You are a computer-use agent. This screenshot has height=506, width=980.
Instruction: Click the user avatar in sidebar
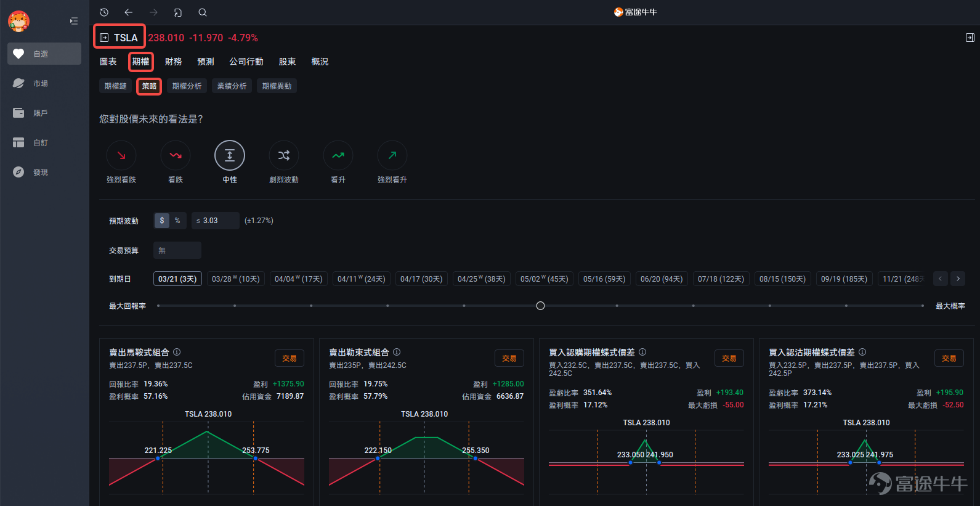[x=18, y=22]
